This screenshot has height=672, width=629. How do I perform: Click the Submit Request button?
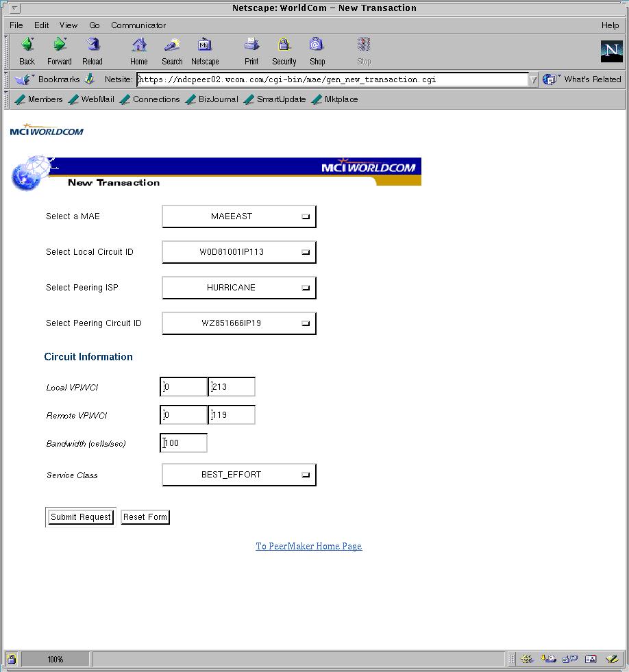[x=81, y=517]
